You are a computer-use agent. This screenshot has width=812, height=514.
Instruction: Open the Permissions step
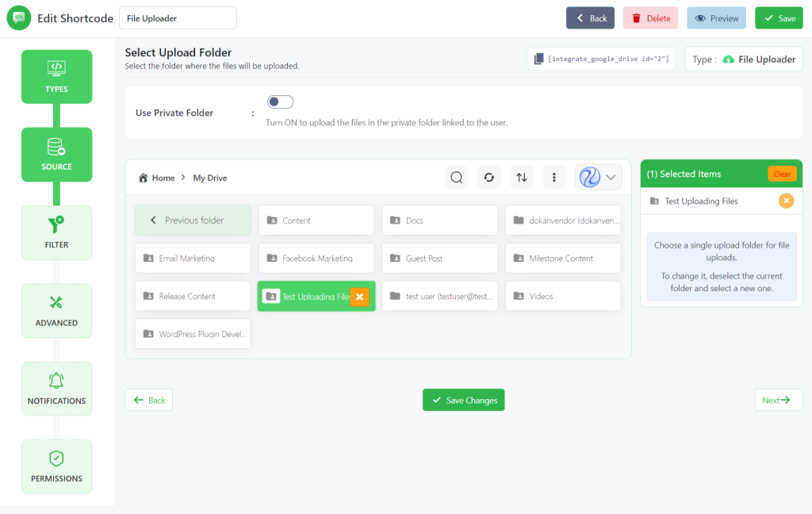(56, 466)
